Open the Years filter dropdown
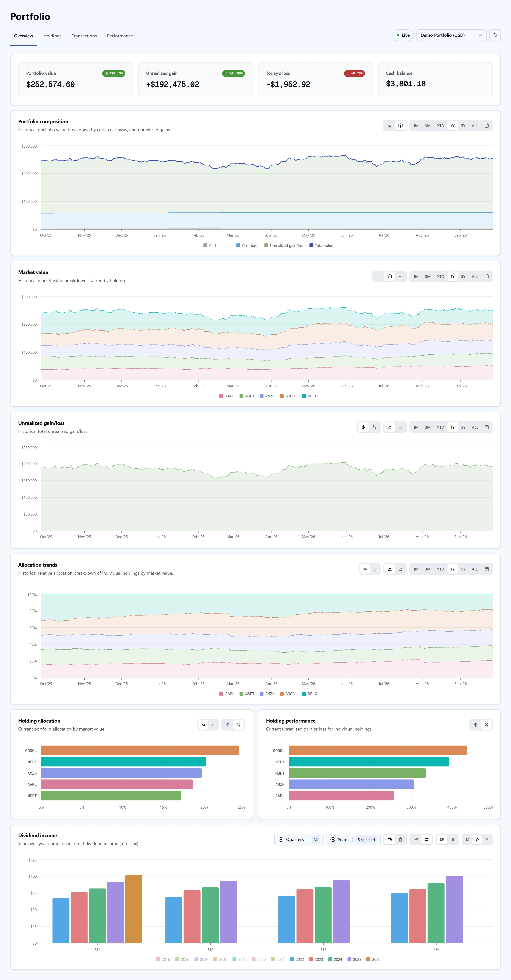Image resolution: width=511 pixels, height=980 pixels. tap(353, 840)
